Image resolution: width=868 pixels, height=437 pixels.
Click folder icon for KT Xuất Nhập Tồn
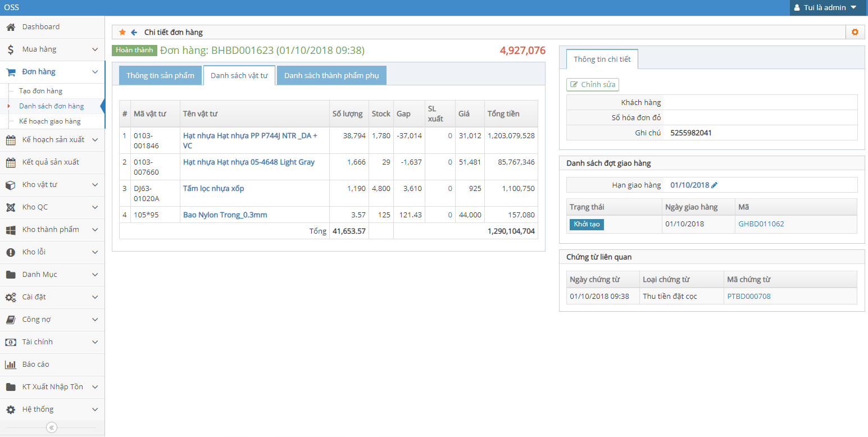tap(11, 387)
